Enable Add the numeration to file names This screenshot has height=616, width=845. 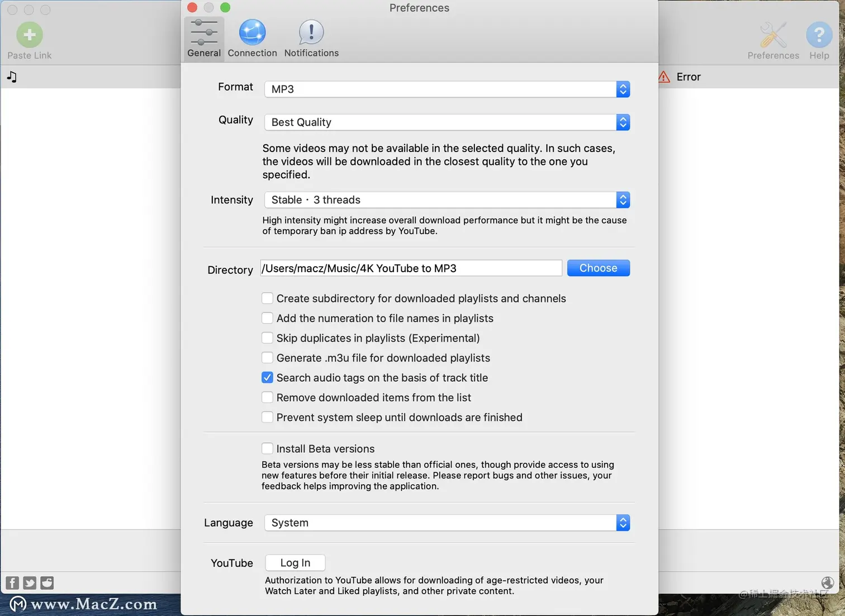coord(268,318)
